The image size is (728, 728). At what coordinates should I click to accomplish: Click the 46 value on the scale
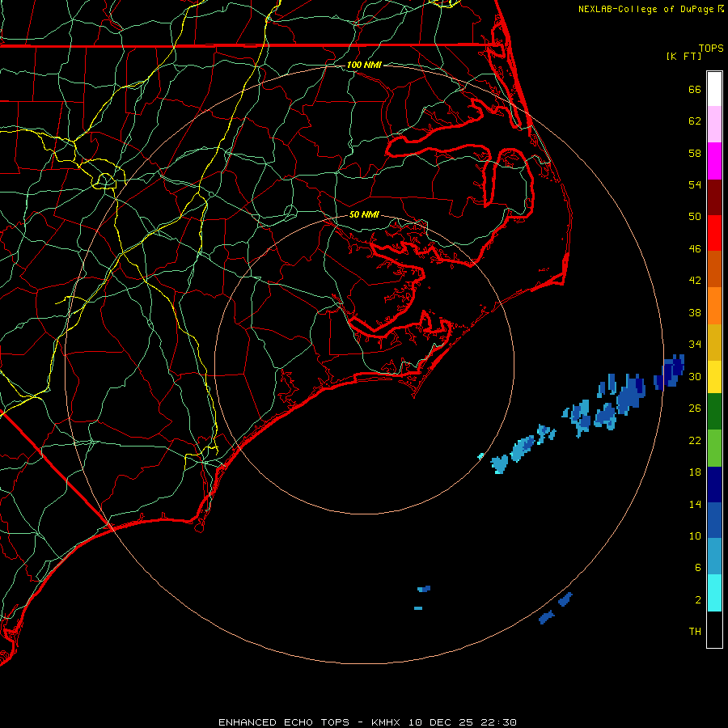pyautogui.click(x=695, y=249)
